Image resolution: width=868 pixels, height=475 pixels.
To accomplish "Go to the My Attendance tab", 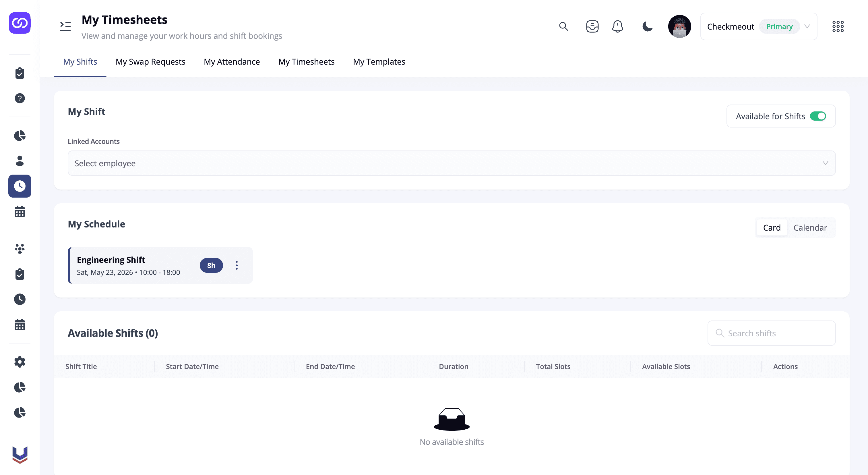I will click(x=231, y=62).
